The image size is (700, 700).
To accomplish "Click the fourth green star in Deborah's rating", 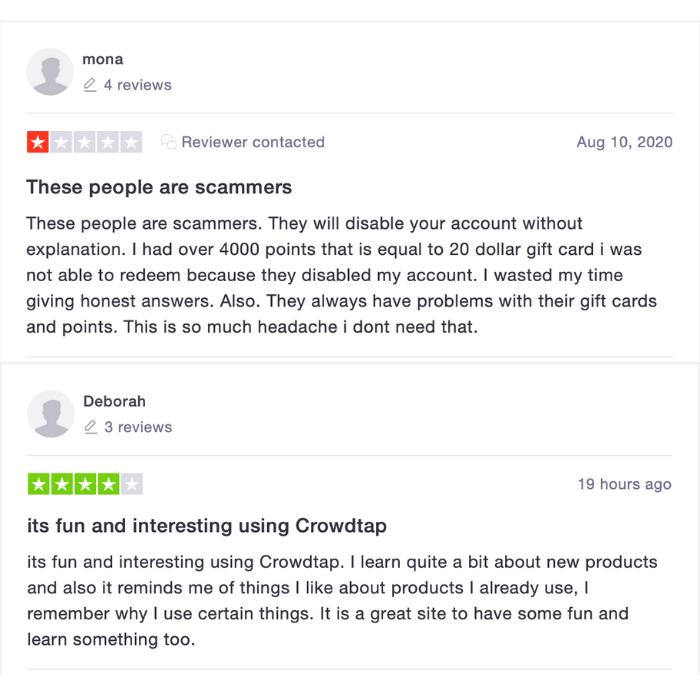I will coord(108,484).
